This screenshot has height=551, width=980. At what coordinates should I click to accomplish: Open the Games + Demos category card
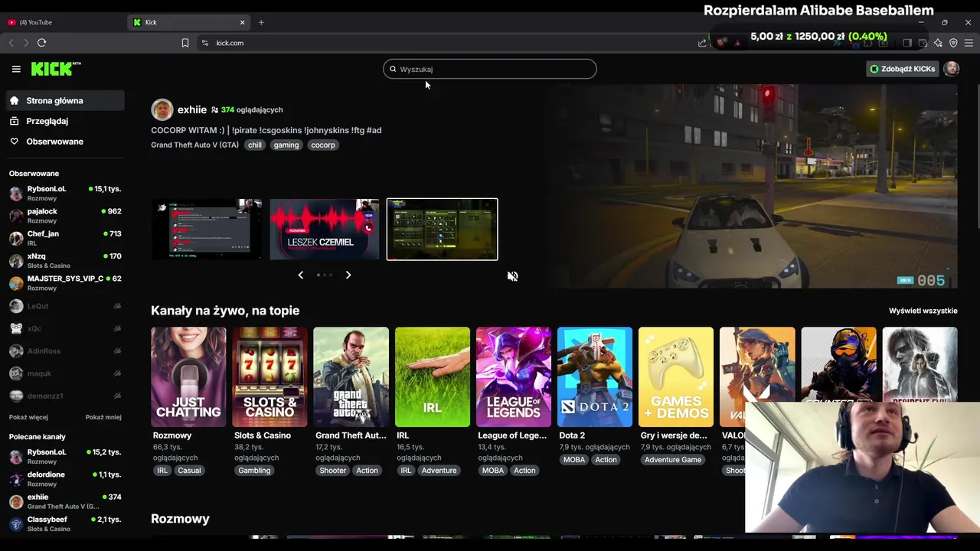tap(676, 377)
